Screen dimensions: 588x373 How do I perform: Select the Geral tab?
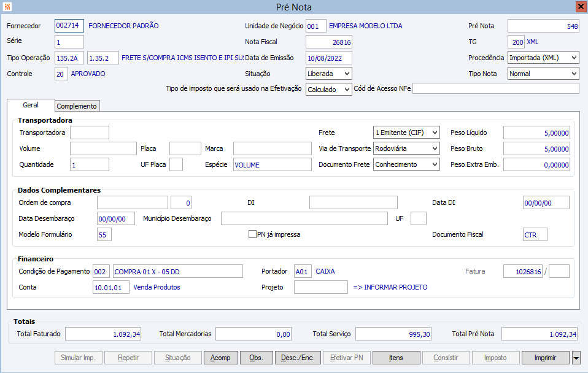click(x=31, y=106)
